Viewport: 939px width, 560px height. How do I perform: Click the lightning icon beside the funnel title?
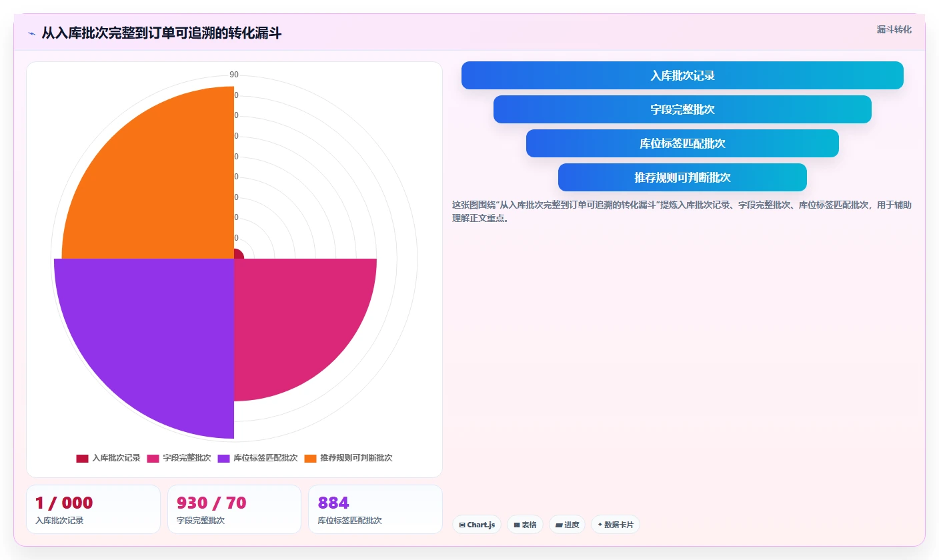click(31, 33)
